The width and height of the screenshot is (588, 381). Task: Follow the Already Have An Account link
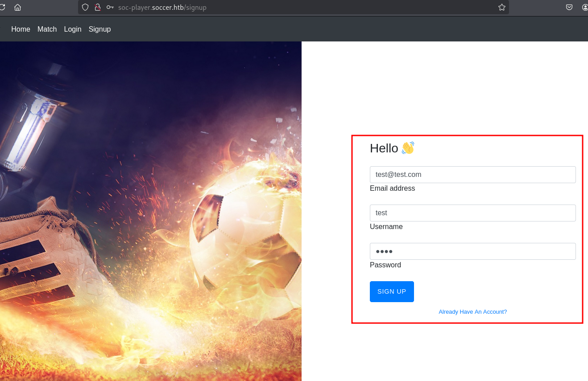(473, 312)
